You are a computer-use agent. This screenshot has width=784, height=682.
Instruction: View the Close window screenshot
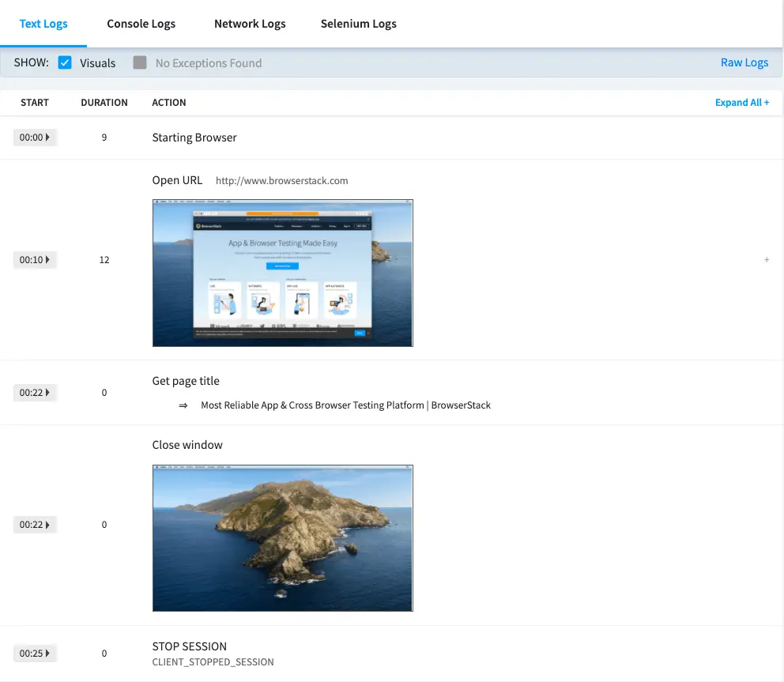pos(282,537)
